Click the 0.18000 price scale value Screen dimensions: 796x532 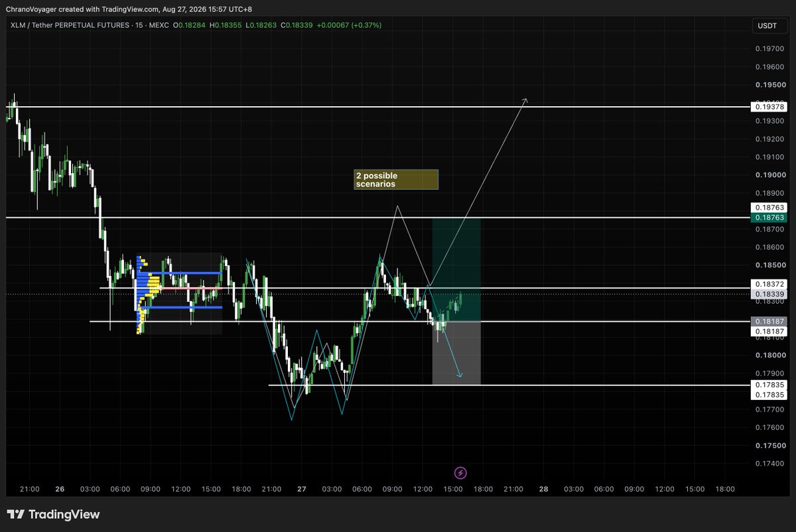[769, 356]
